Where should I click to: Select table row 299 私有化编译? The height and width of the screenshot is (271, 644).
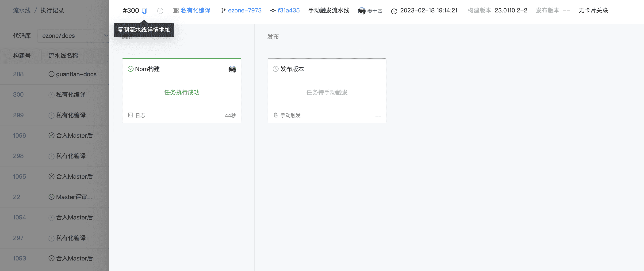[71, 115]
